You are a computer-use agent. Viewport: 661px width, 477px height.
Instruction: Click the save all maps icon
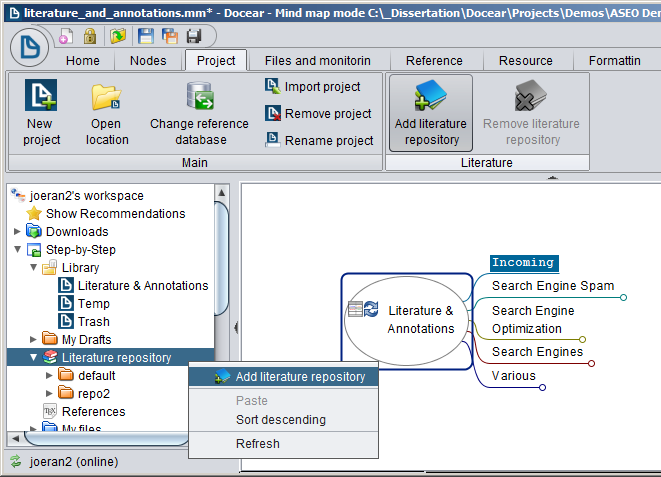[x=170, y=36]
